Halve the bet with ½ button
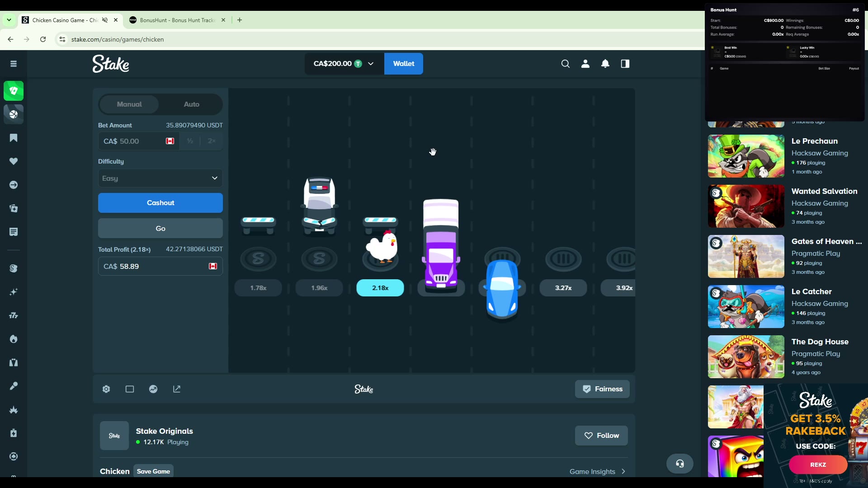This screenshot has width=868, height=488. click(x=190, y=141)
